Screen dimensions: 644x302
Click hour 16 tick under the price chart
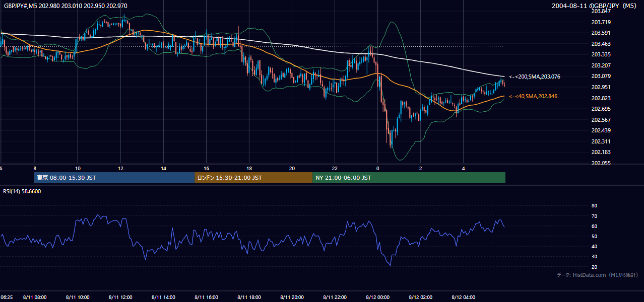click(206, 168)
